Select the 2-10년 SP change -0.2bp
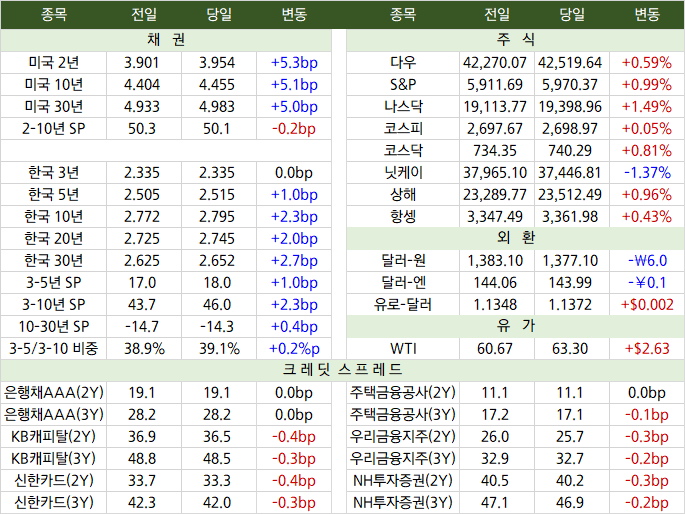 [x=294, y=129]
